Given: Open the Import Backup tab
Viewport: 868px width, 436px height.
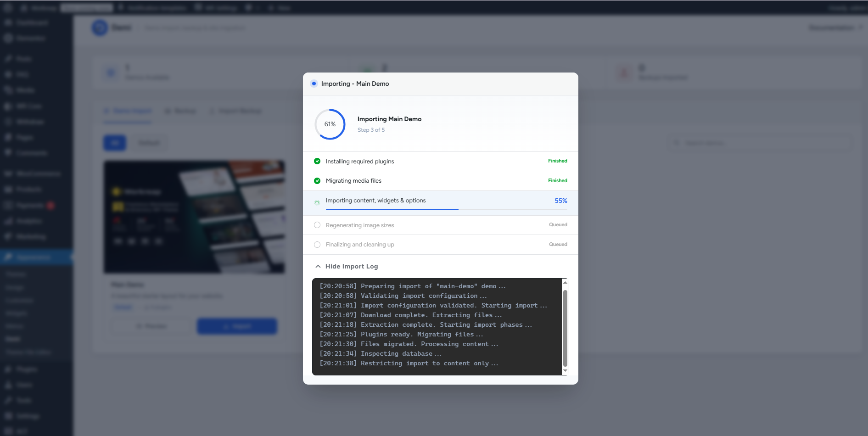Looking at the screenshot, I should tap(236, 111).
